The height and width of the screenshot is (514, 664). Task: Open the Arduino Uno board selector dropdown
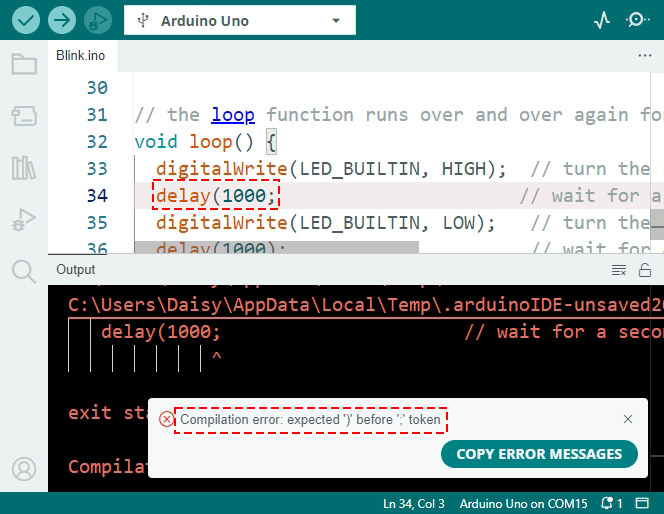pyautogui.click(x=240, y=20)
